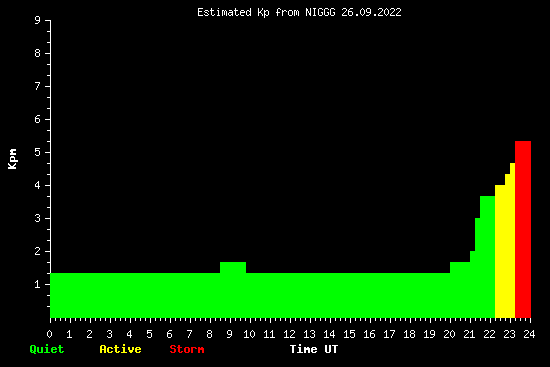Click the y-axis label 9

click(x=37, y=20)
